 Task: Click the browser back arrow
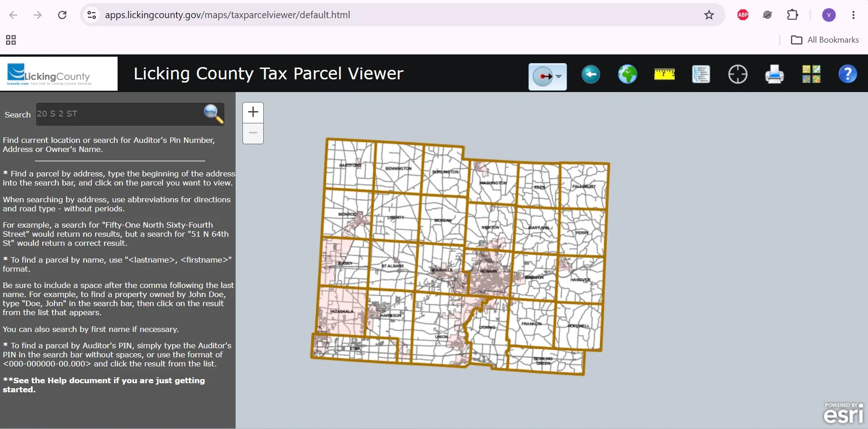pyautogui.click(x=13, y=15)
